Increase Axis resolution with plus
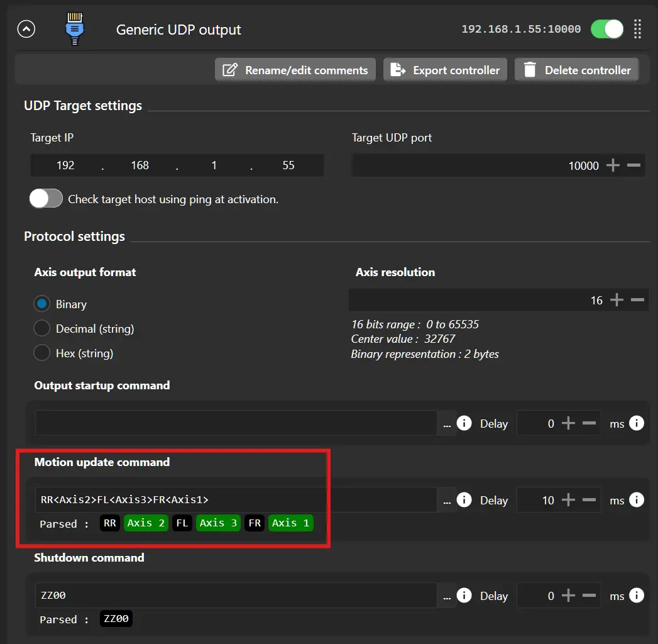The image size is (658, 644). click(x=617, y=300)
